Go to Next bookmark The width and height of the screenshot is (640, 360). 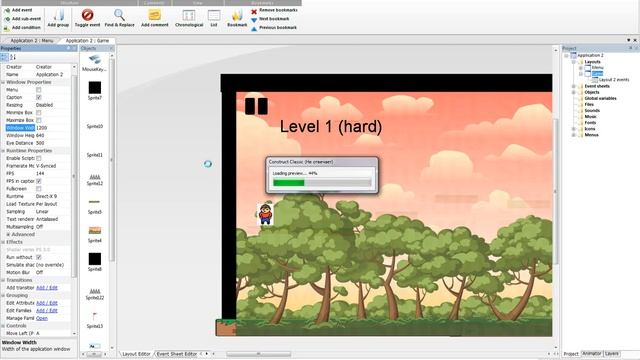[x=270, y=19]
